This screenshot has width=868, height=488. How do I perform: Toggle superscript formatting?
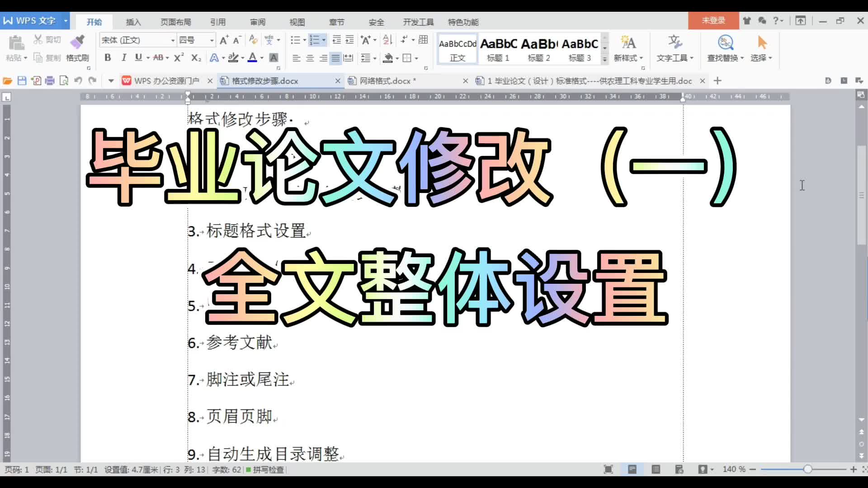179,57
